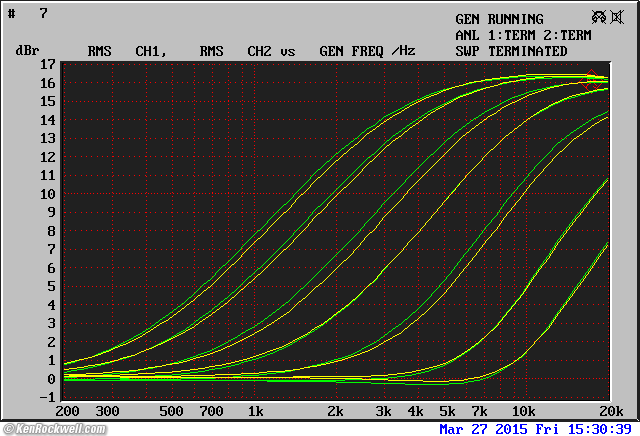Click the 500 Hz frequency label
Screen dimensions: 640x436
[171, 411]
